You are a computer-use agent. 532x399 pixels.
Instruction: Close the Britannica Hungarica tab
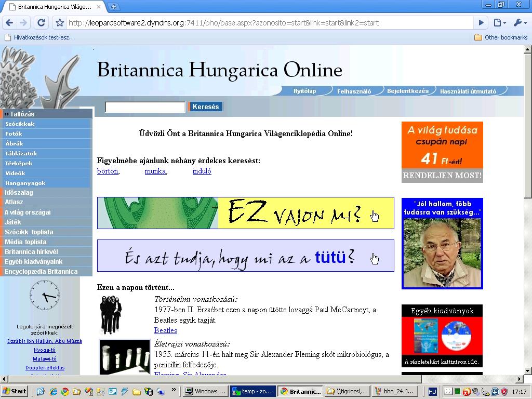point(98,6)
